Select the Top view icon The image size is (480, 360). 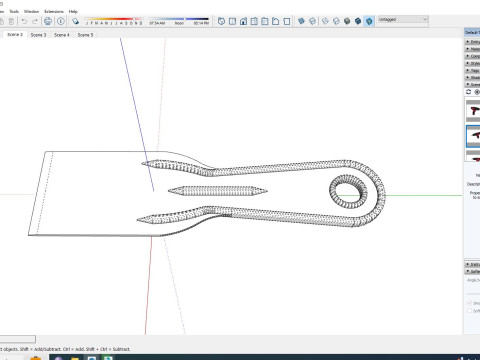tap(232, 21)
